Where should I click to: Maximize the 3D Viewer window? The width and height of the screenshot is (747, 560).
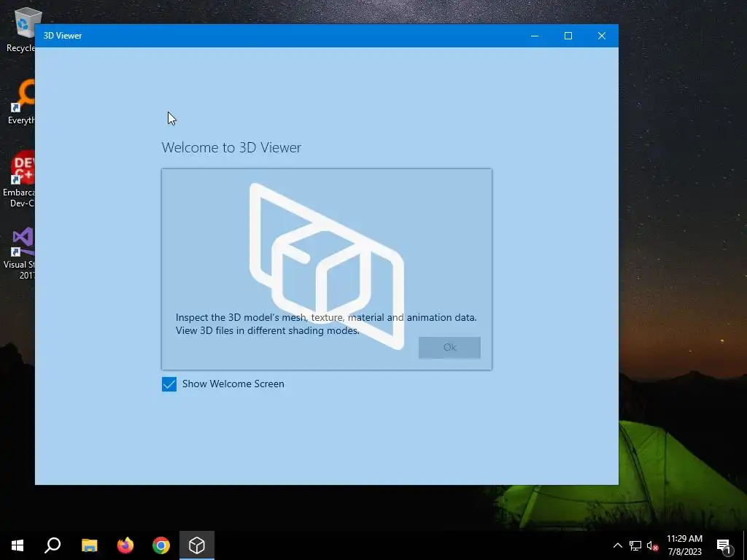pos(568,36)
